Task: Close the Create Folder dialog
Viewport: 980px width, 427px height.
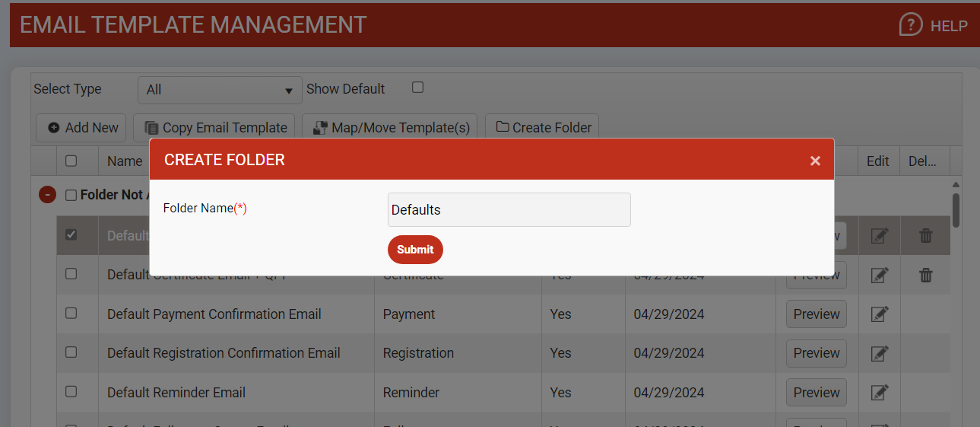Action: tap(815, 161)
